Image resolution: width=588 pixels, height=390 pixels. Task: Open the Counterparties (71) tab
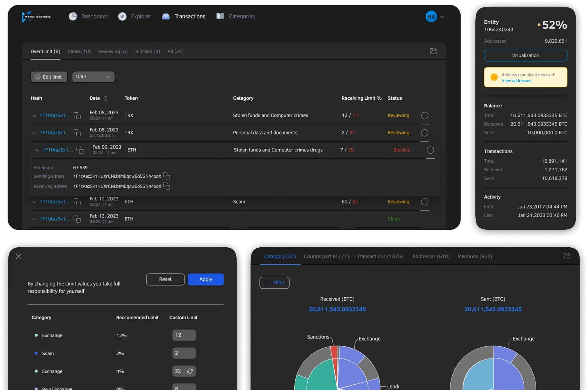327,256
